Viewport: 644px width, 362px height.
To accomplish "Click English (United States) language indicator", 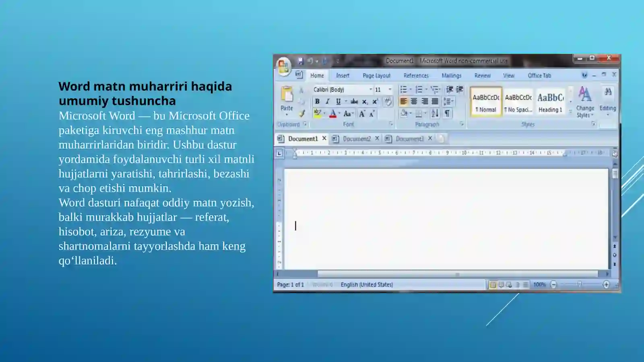I will pos(367,285).
